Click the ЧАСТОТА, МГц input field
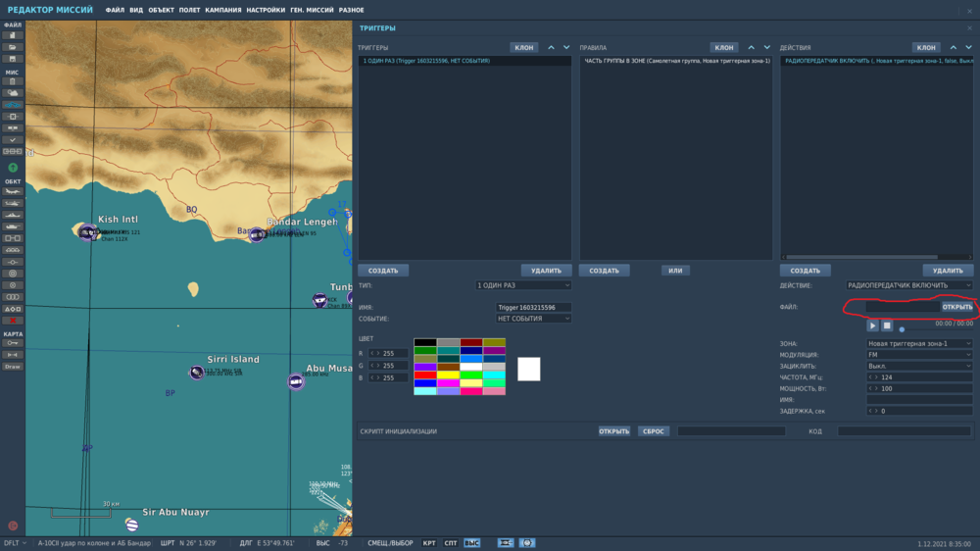Viewport: 980px width, 551px height. (919, 377)
